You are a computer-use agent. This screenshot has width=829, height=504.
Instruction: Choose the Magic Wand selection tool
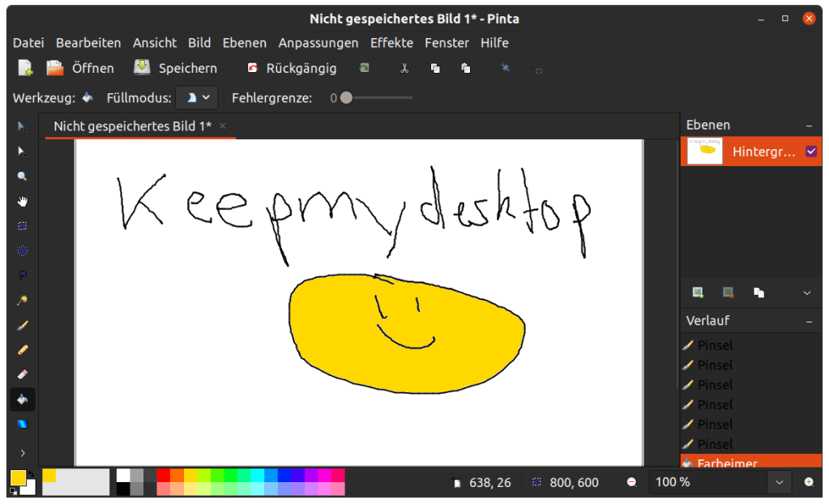[23, 301]
